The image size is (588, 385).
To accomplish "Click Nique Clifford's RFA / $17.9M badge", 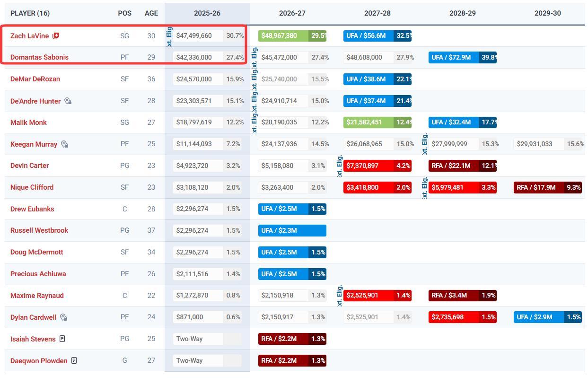I will click(x=539, y=187).
